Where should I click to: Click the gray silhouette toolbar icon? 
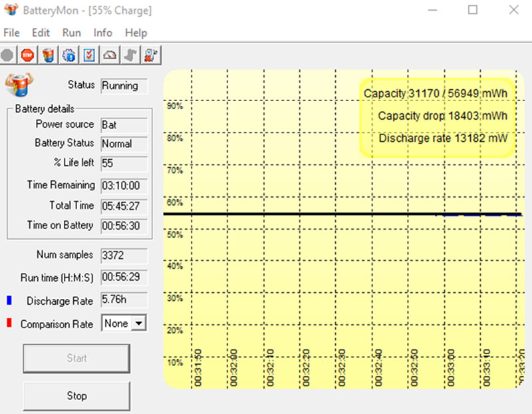click(x=130, y=55)
